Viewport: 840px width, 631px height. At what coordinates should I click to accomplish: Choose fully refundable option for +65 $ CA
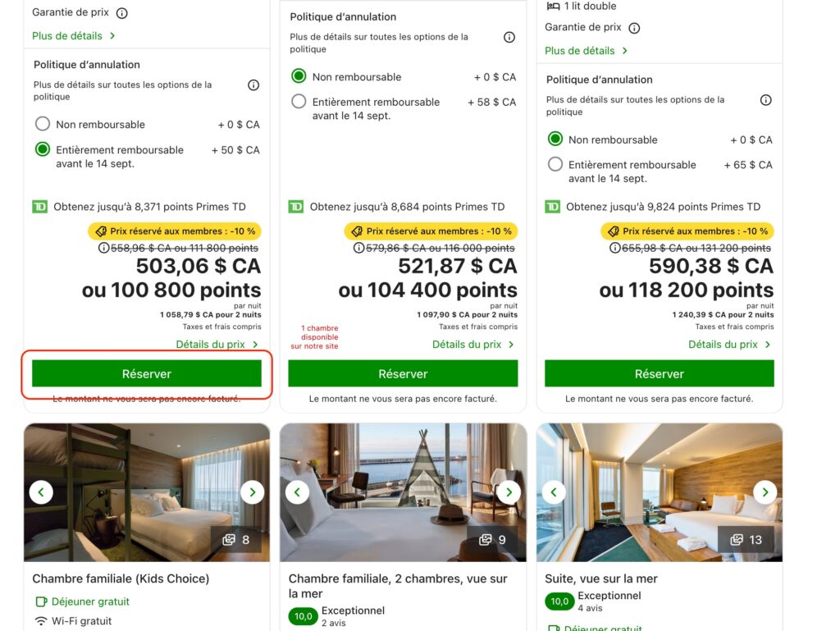tap(555, 165)
